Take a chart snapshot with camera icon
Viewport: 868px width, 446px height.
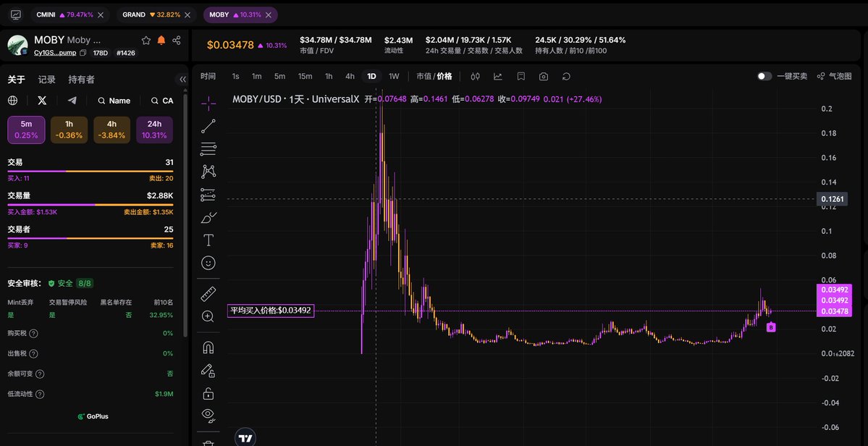click(544, 76)
